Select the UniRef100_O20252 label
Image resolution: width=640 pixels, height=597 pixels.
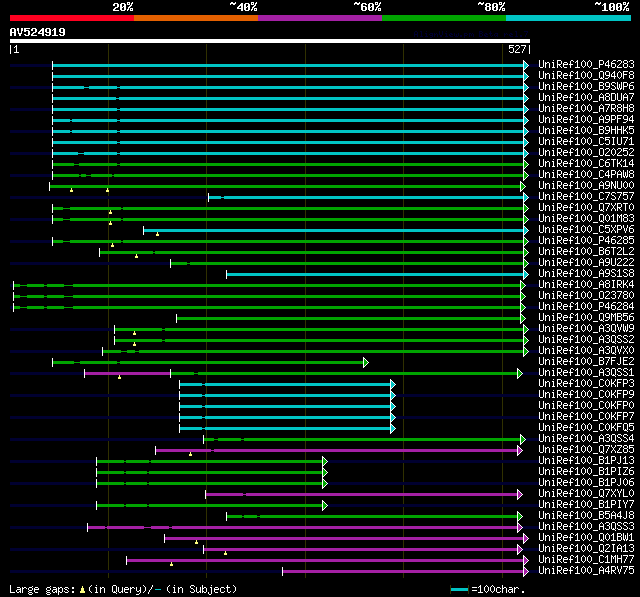(586, 152)
